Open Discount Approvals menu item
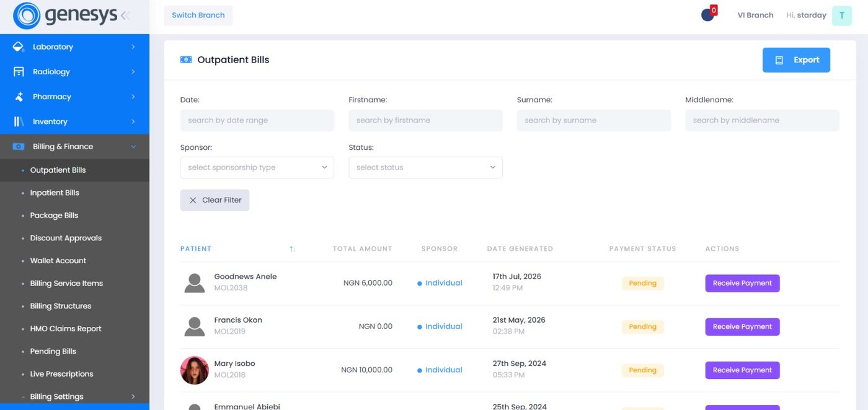The height and width of the screenshot is (410, 868). click(74, 238)
